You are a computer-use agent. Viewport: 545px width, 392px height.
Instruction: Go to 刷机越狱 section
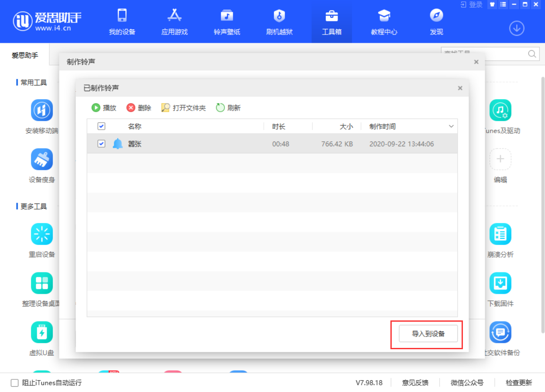coord(279,22)
